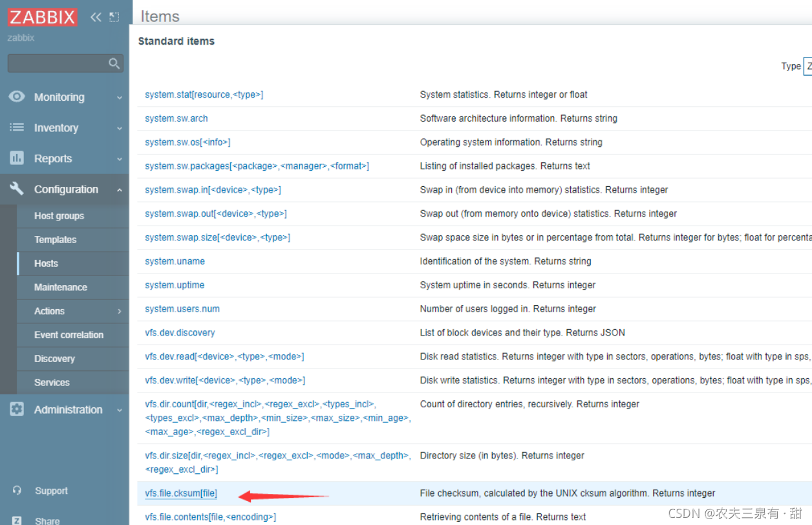Select the vfs.file.contents item key
812x525 pixels.
(210, 517)
